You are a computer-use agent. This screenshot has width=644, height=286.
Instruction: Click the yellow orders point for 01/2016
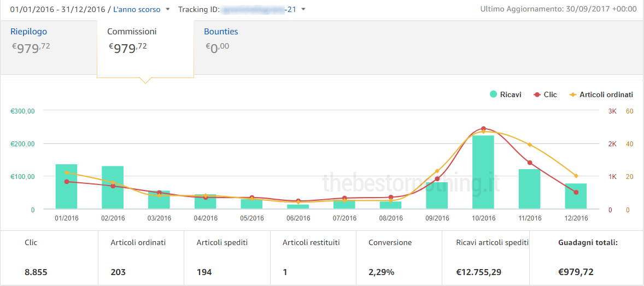coord(67,172)
